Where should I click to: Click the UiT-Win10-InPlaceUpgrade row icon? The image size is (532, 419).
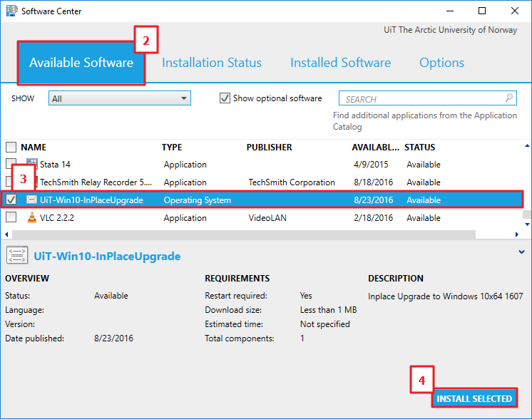click(31, 200)
